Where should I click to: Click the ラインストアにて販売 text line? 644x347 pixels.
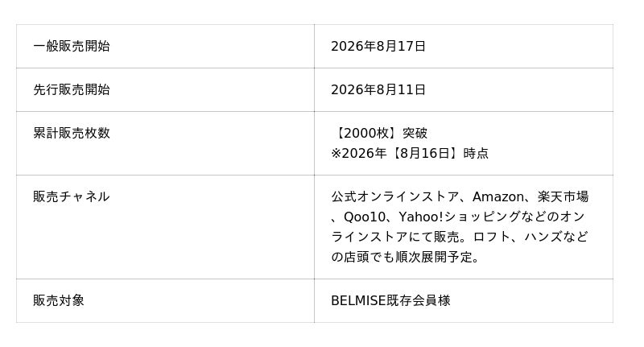click(x=395, y=237)
